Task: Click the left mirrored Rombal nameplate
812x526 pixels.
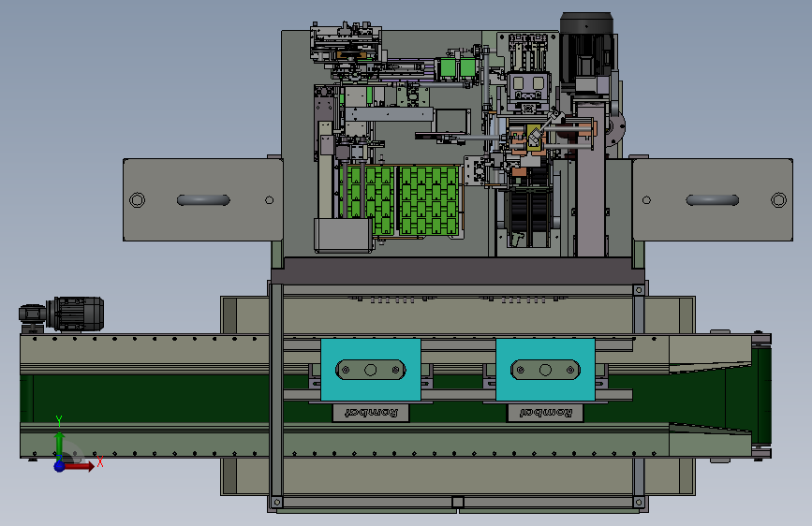Action: (x=371, y=413)
